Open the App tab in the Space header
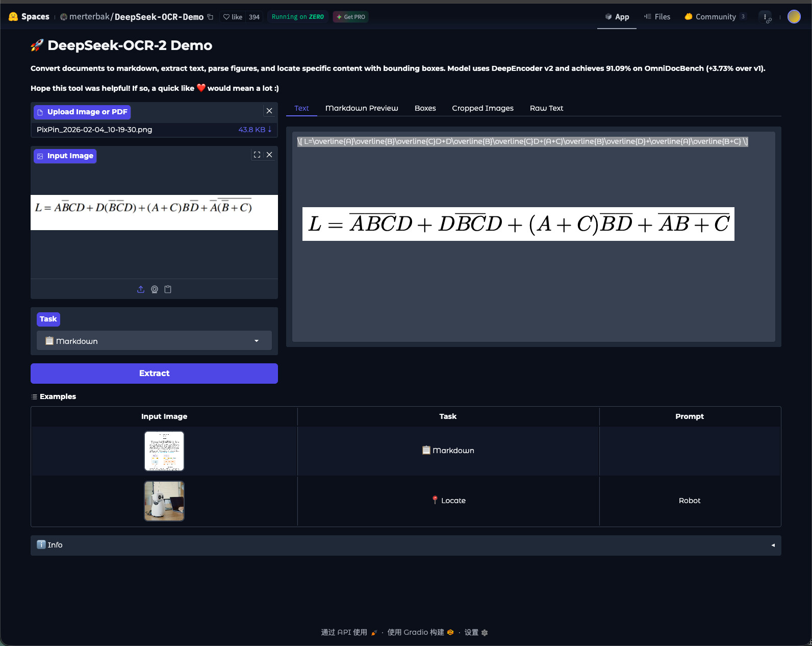Viewport: 812px width, 646px height. (617, 17)
